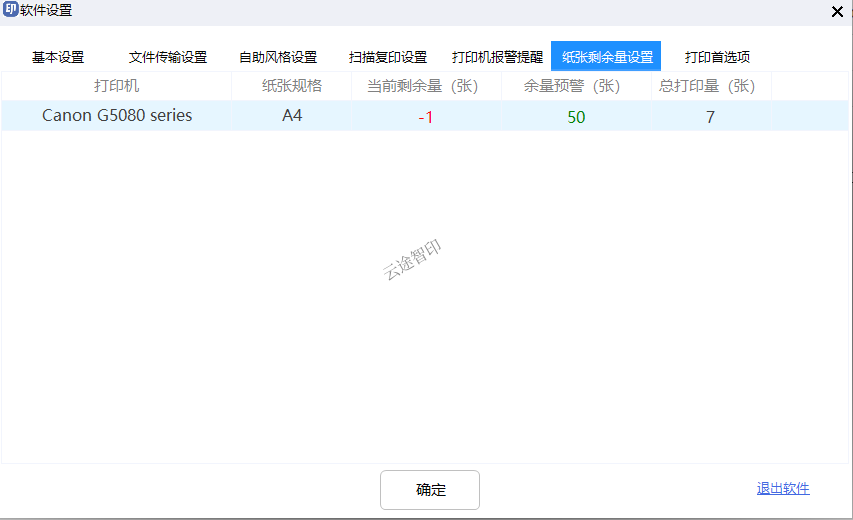The height and width of the screenshot is (520, 853).
Task: Click the 确定 button
Action: [430, 490]
